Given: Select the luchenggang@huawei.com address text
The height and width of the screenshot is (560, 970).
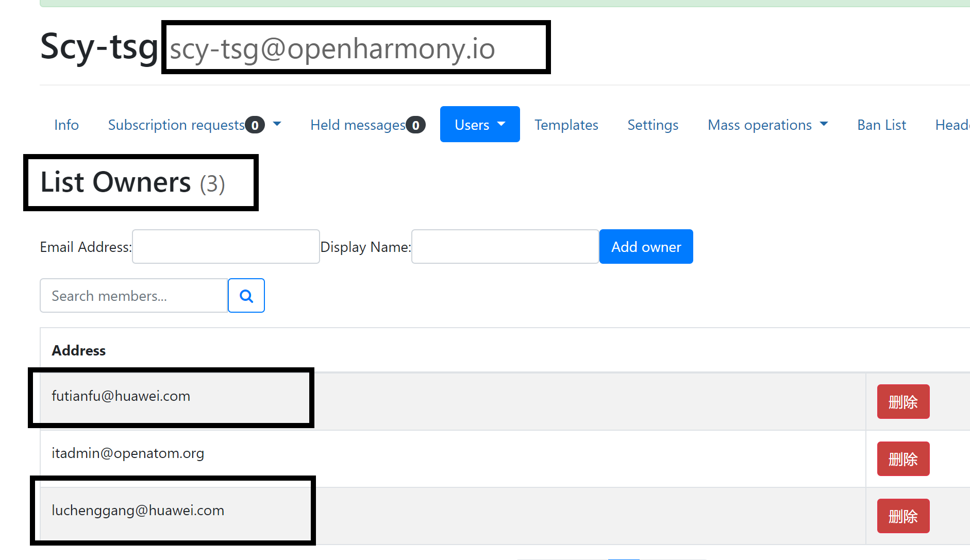Looking at the screenshot, I should (x=138, y=511).
